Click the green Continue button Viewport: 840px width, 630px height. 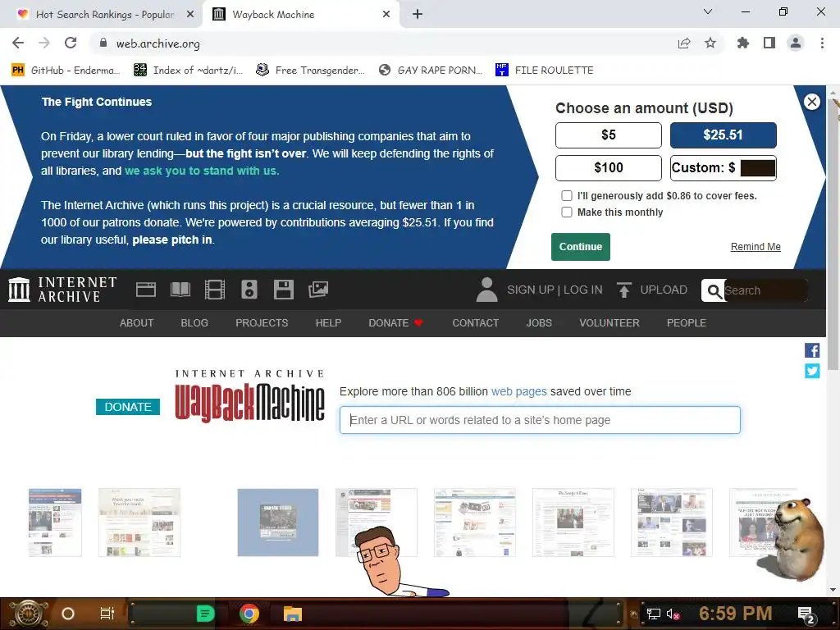coord(581,247)
